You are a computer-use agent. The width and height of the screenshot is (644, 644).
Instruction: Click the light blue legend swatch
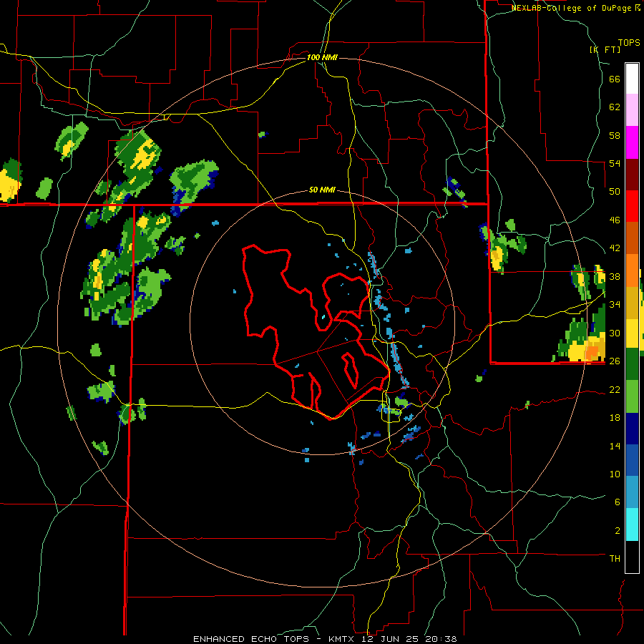point(632,492)
